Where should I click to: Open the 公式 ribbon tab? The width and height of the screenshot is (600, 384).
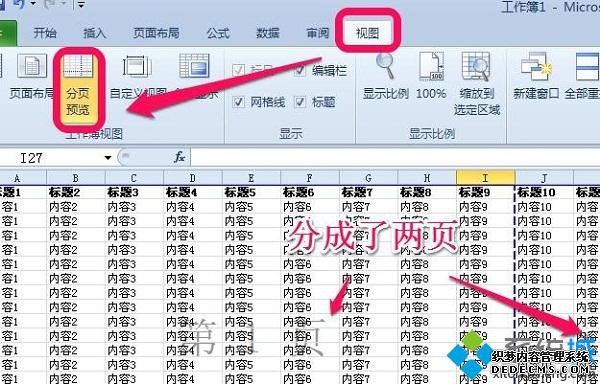[218, 33]
